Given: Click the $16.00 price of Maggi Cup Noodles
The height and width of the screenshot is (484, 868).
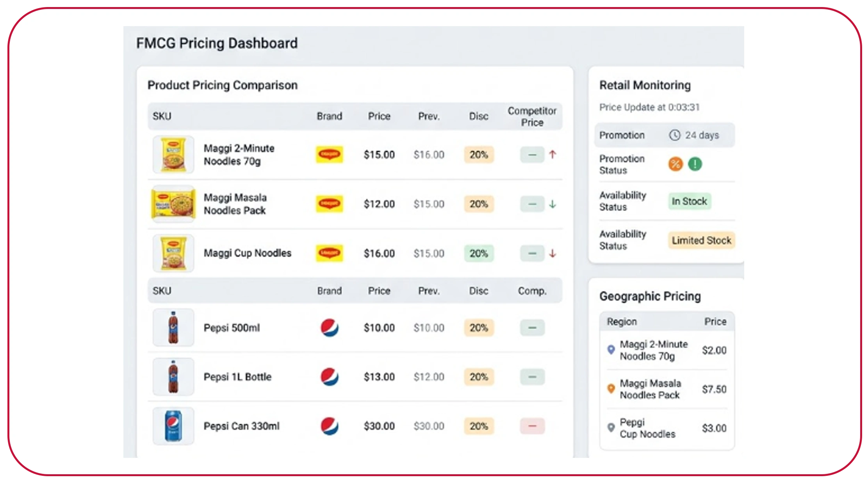Looking at the screenshot, I should [379, 253].
